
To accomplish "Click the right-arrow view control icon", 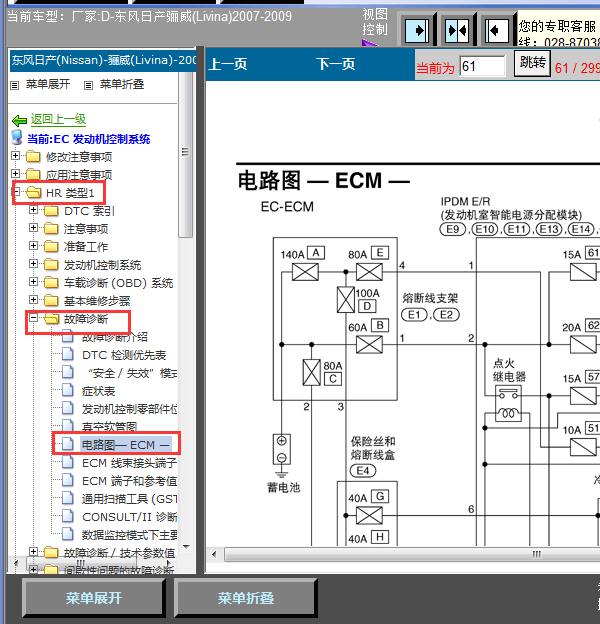I will (416, 30).
